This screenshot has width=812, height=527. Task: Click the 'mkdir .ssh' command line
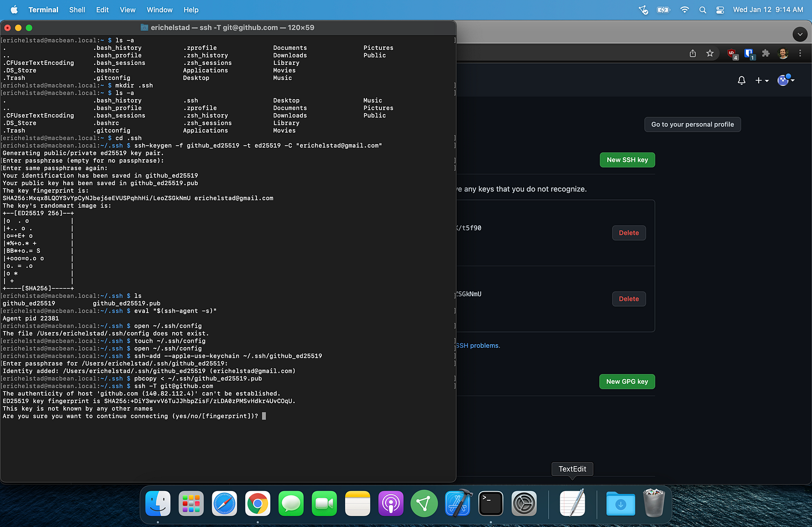134,85
